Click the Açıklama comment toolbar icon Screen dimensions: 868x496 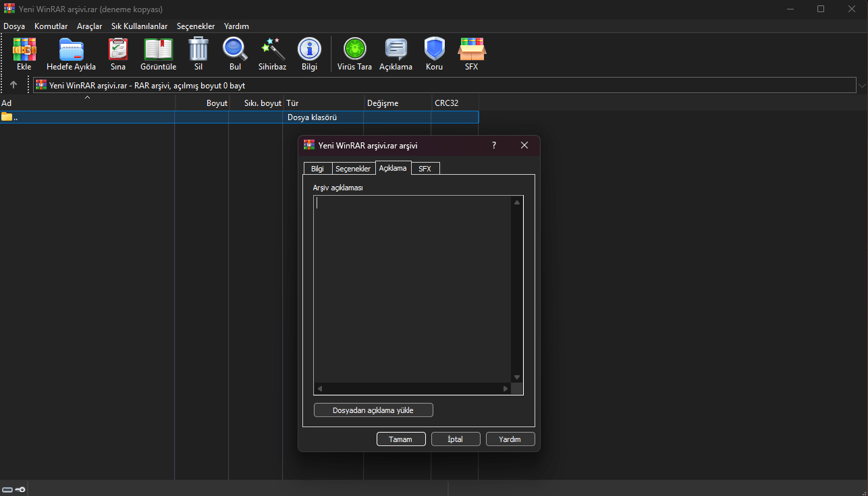pyautogui.click(x=396, y=49)
